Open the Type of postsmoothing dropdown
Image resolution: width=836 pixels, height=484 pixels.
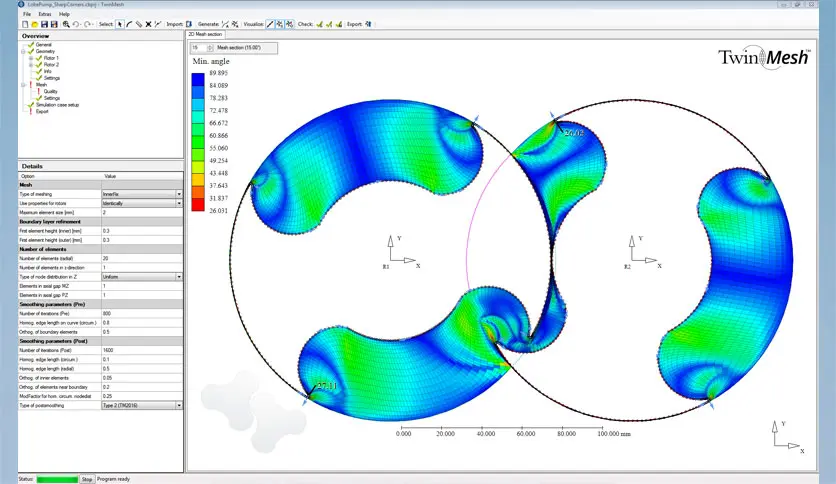pos(179,405)
